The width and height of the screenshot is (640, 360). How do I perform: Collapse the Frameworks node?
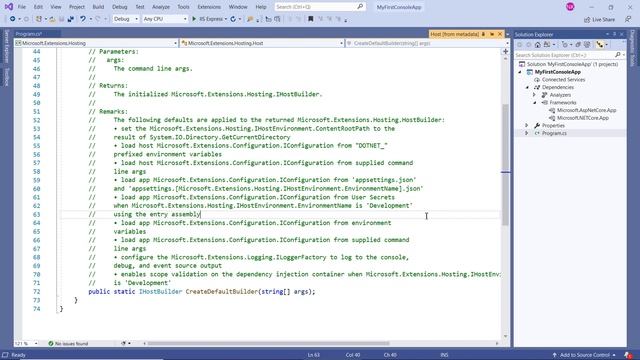pos(535,102)
